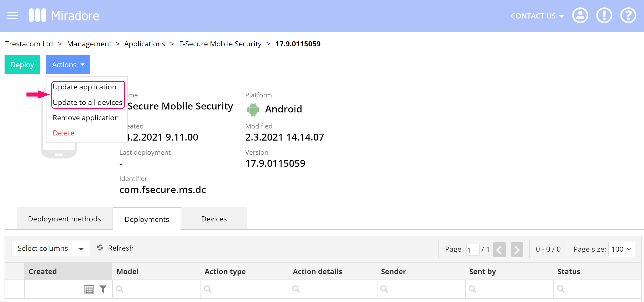Viewport: 644px width, 302px height.
Task: Open the calendar picker in Created filter
Action: click(x=89, y=289)
